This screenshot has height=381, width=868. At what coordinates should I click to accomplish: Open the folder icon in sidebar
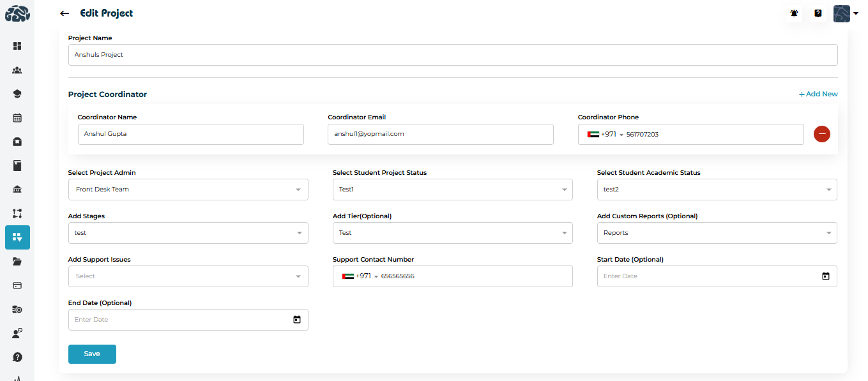click(17, 261)
